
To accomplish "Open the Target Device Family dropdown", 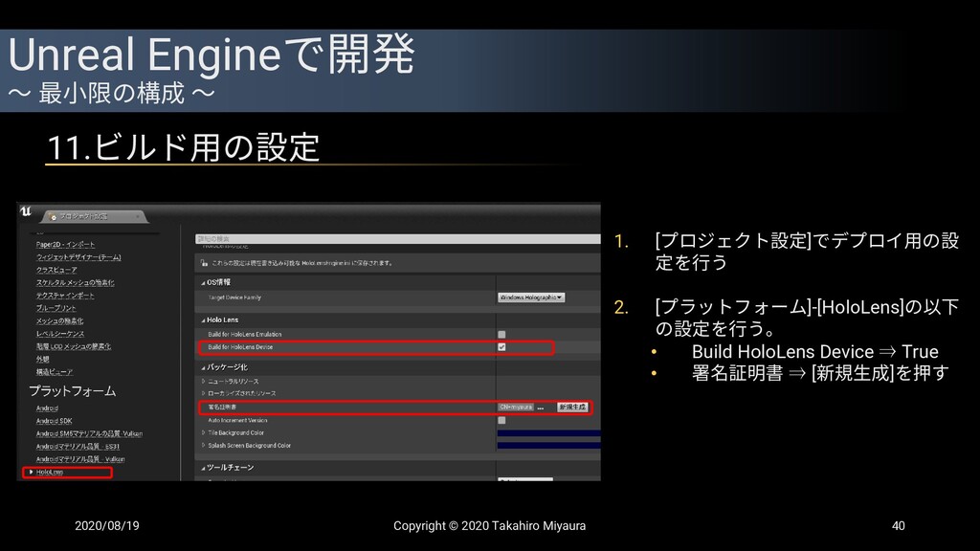I will tap(531, 298).
